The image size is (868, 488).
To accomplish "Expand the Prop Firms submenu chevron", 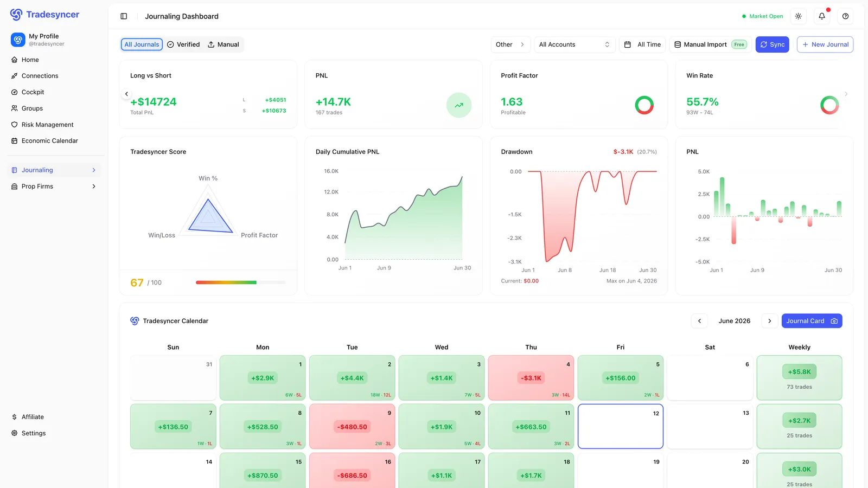I will [x=94, y=187].
